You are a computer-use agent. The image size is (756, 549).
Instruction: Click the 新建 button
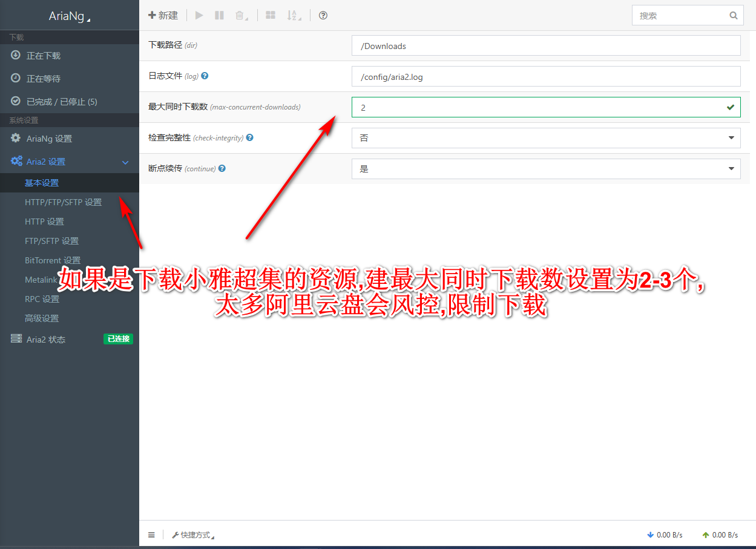click(163, 16)
